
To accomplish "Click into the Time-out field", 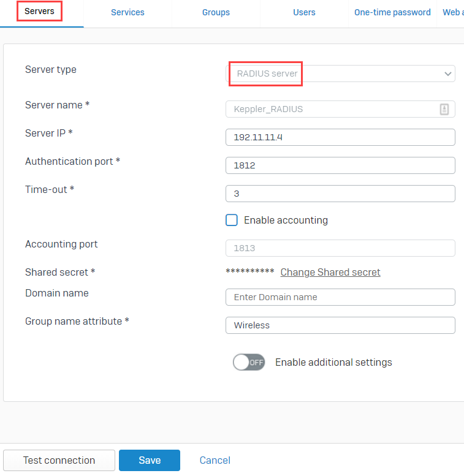I will 340,194.
